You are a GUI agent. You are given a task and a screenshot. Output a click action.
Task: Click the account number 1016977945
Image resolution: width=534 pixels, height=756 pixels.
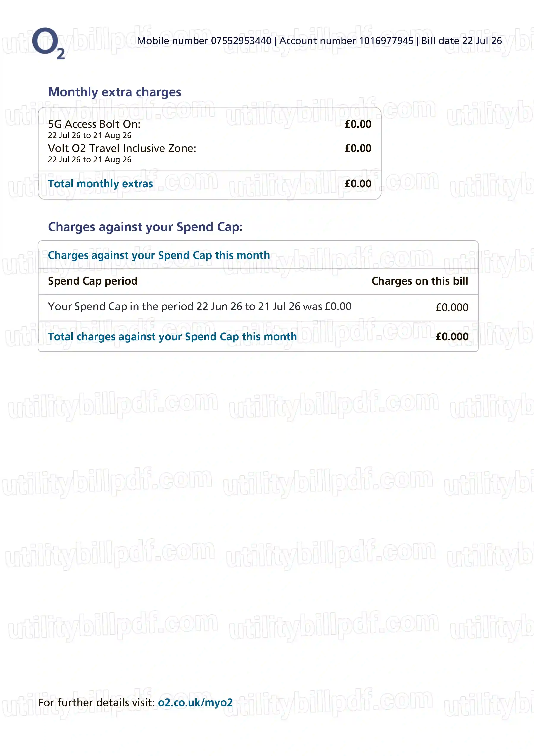point(386,41)
